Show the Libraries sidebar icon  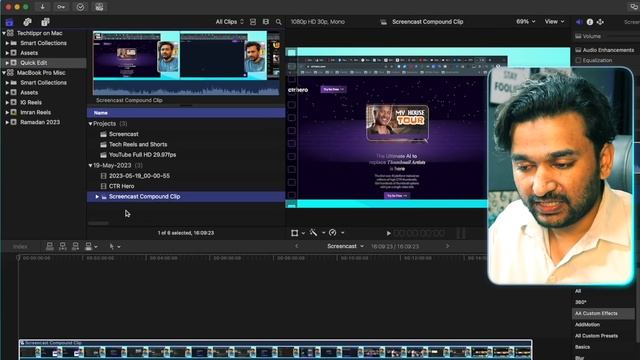pos(9,22)
